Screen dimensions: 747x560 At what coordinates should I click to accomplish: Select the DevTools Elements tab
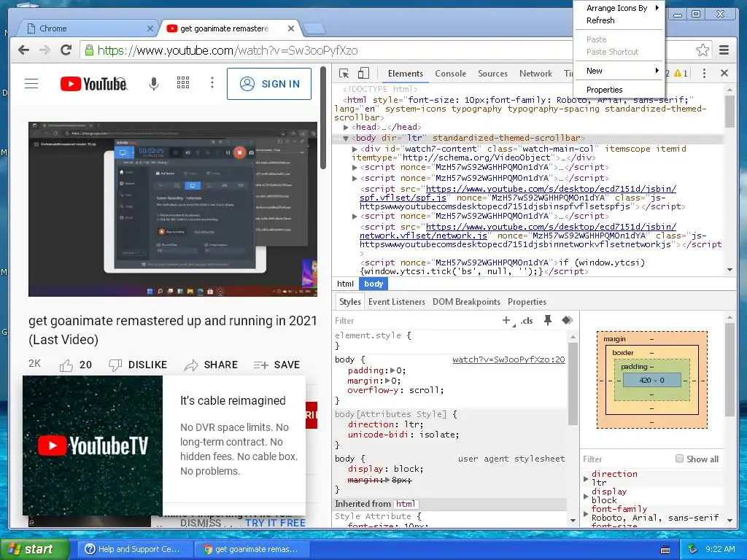coord(405,74)
